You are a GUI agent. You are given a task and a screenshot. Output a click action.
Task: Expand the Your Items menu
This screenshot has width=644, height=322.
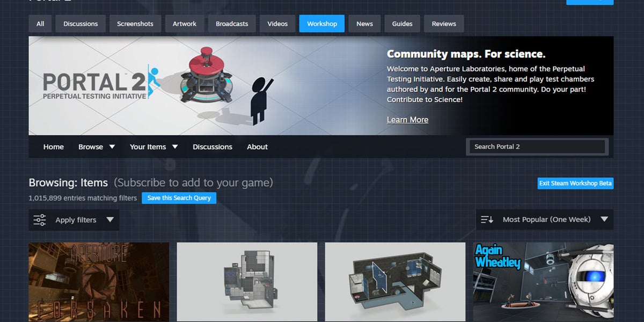pyautogui.click(x=153, y=147)
